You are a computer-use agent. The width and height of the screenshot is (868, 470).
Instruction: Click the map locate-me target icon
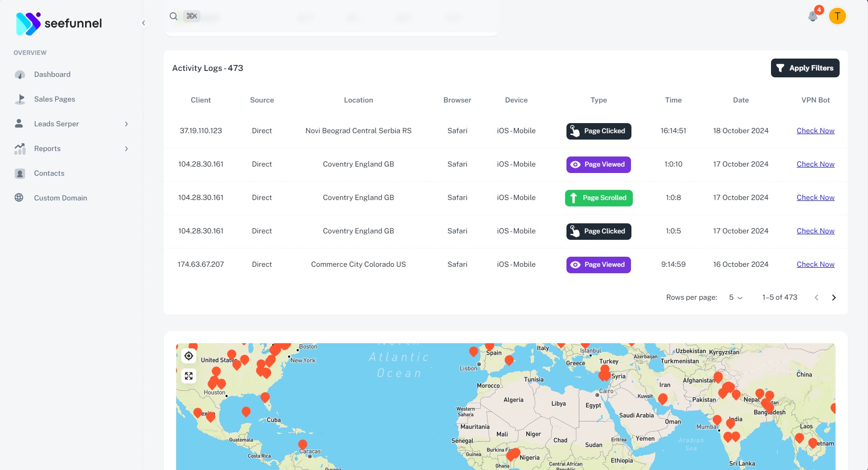189,356
